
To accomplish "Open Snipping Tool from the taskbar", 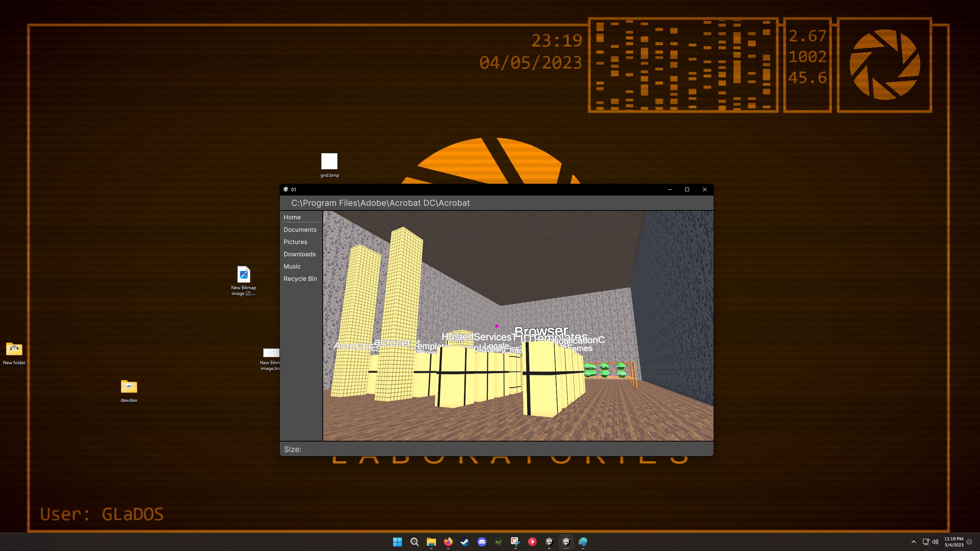I will coord(515,542).
